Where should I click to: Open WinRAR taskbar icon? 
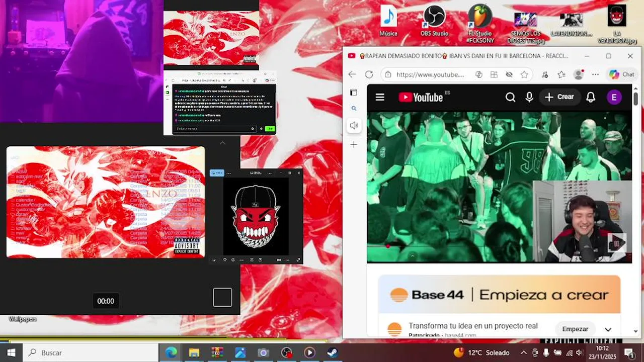(x=217, y=352)
